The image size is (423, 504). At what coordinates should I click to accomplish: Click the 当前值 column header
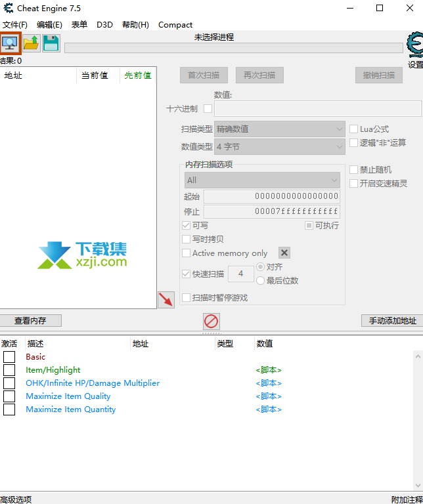tap(98, 75)
